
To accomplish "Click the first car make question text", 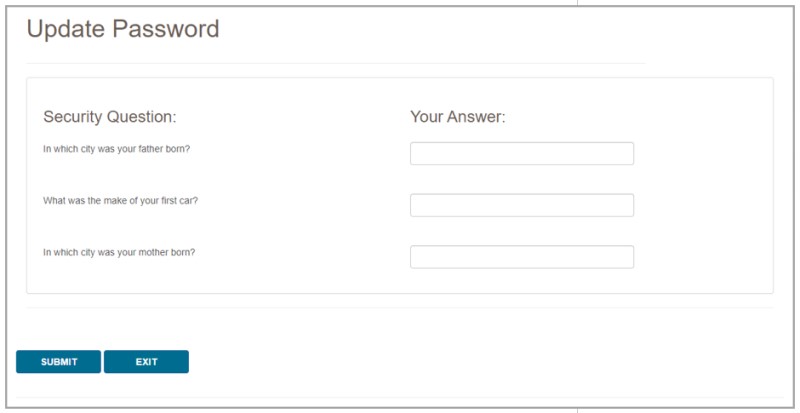I will (x=120, y=201).
